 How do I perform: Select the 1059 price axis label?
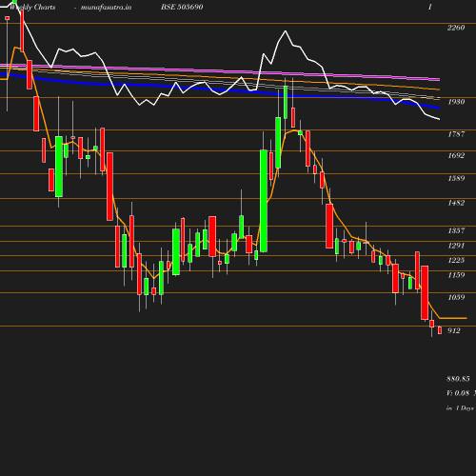456,297
